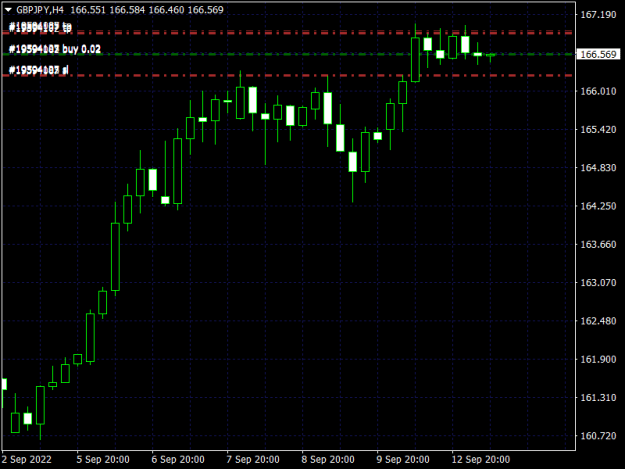Click the 166.010 price scale label

(598, 91)
